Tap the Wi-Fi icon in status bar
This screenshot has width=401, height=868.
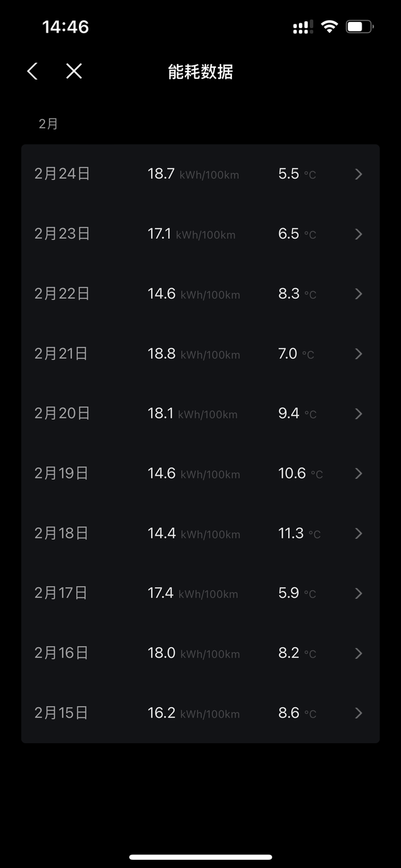[x=329, y=26]
